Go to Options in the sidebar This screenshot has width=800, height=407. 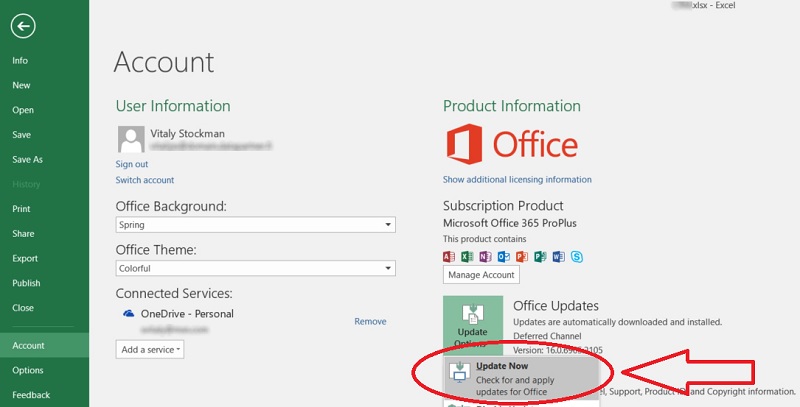[27, 370]
